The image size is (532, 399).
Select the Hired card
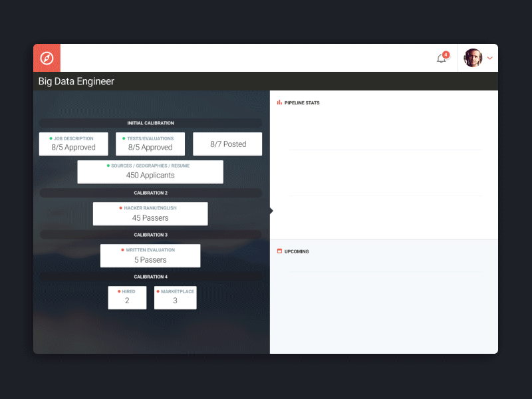pyautogui.click(x=127, y=297)
